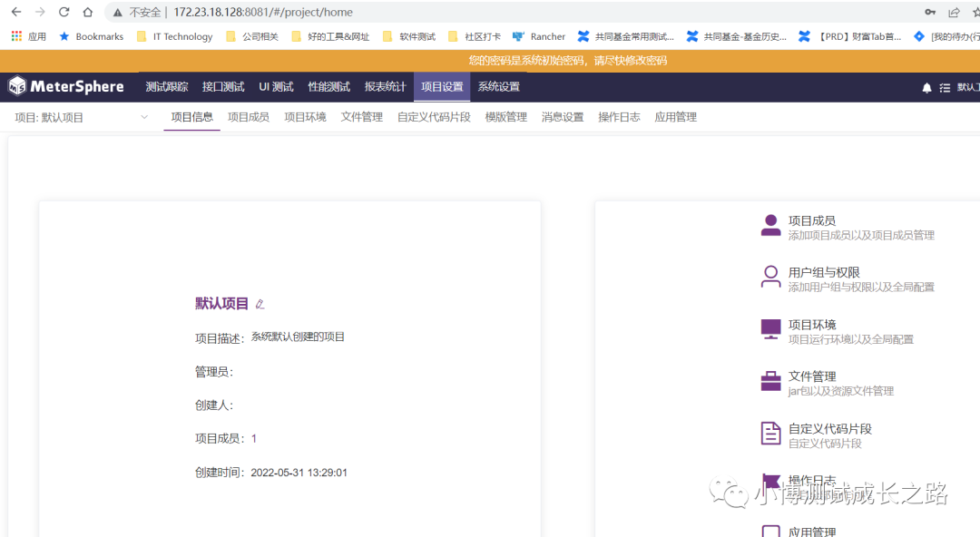
Task: Open 系统设置 in top navigation
Action: (499, 87)
